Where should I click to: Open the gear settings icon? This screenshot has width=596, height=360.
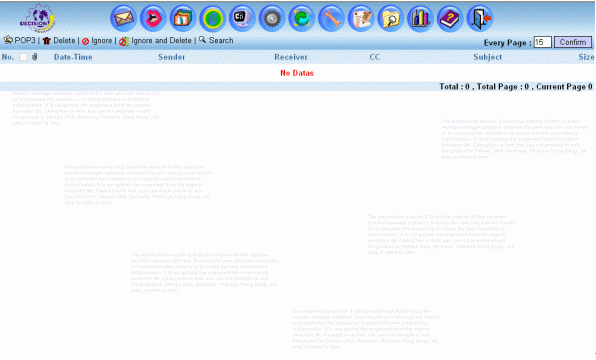point(272,18)
